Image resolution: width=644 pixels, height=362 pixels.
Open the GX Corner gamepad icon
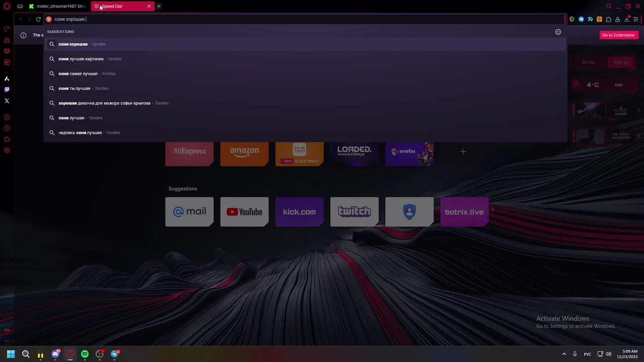pos(20,7)
